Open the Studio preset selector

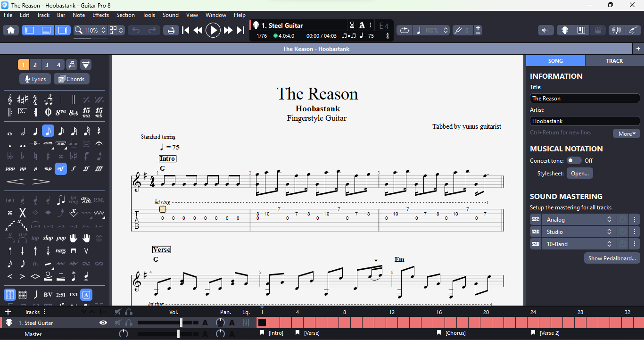point(578,232)
